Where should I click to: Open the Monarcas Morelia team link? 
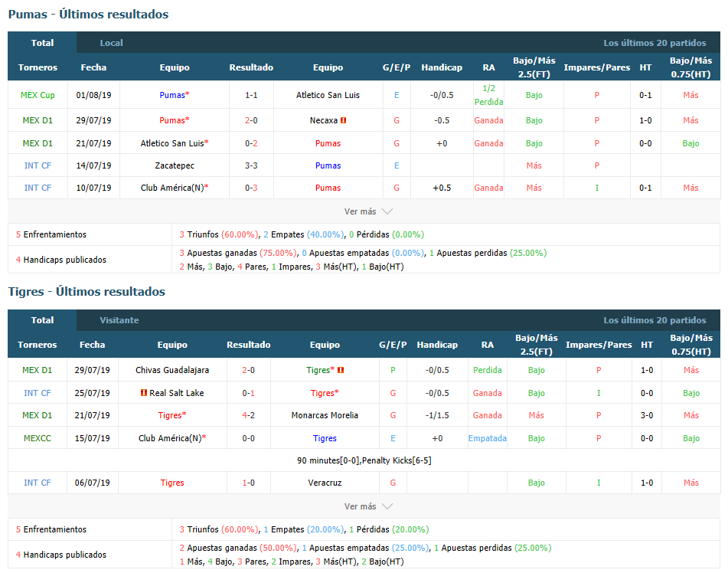click(x=325, y=415)
